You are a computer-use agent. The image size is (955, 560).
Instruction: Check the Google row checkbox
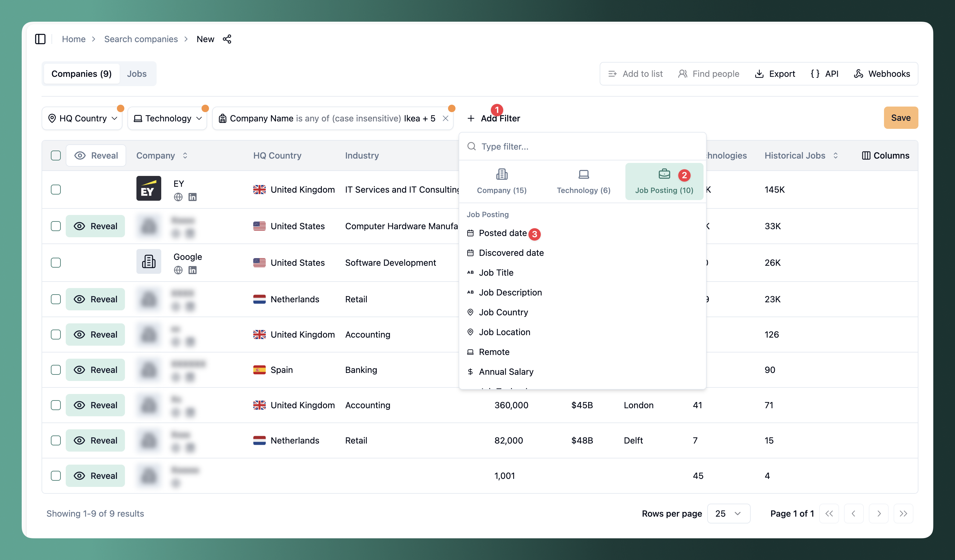tap(56, 262)
